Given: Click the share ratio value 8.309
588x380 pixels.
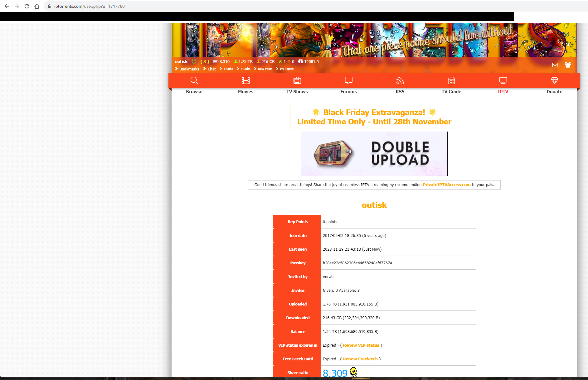Looking at the screenshot, I should click(335, 373).
